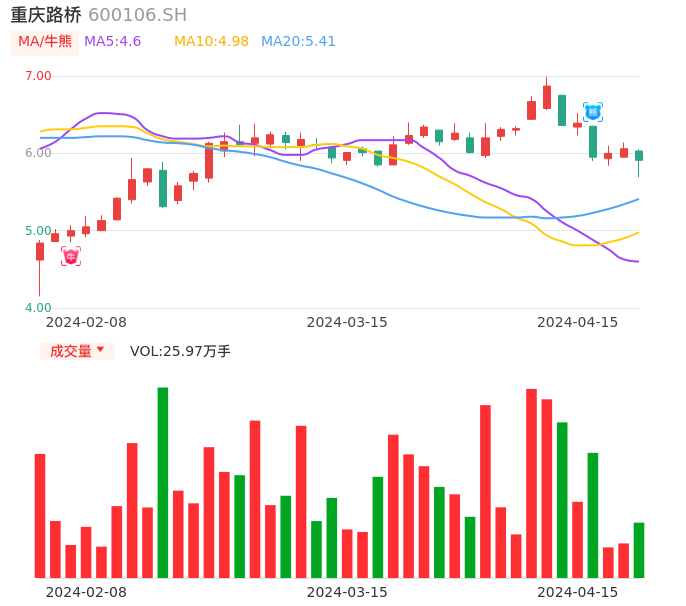Click the red bull signal marker icon

pyautogui.click(x=71, y=256)
